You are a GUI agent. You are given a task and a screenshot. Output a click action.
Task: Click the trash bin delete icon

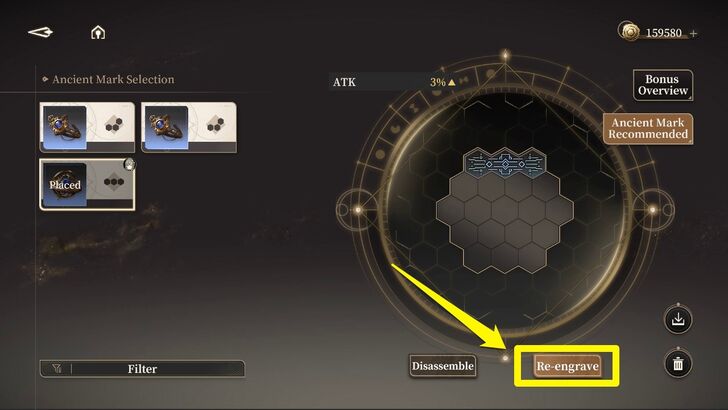(x=678, y=364)
